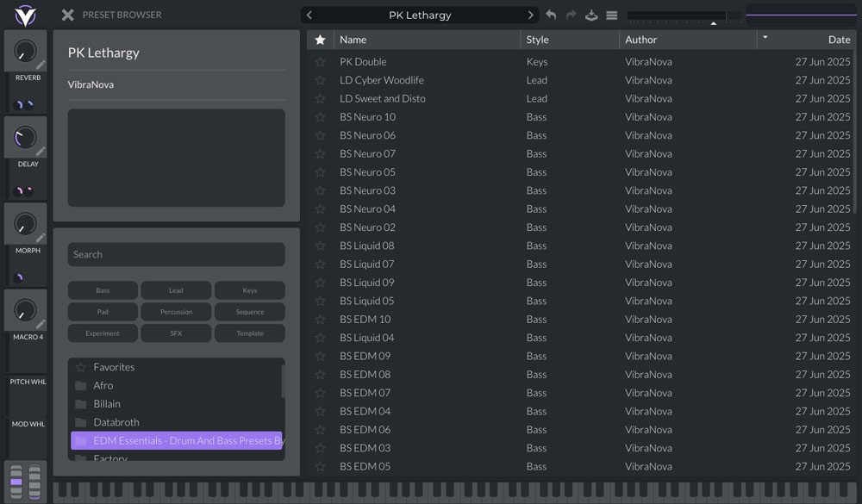Image resolution: width=862 pixels, height=504 pixels.
Task: Sort by Name column header
Action: [427, 40]
